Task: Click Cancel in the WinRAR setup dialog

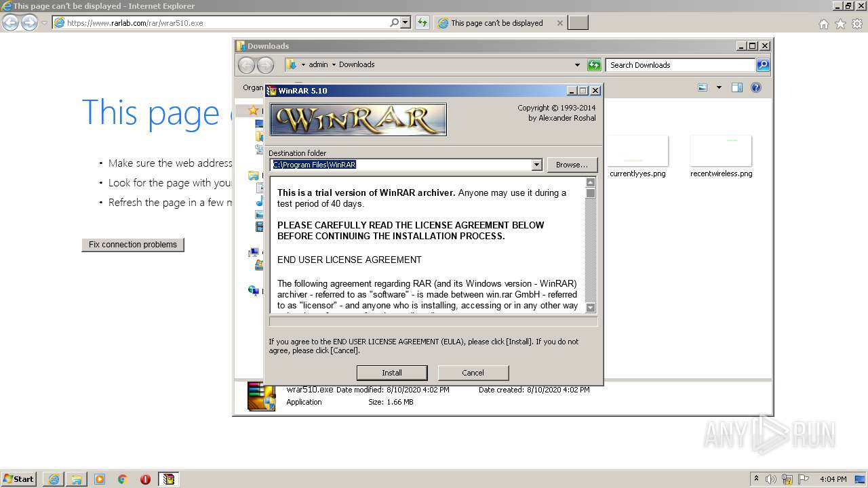Action: (x=473, y=373)
